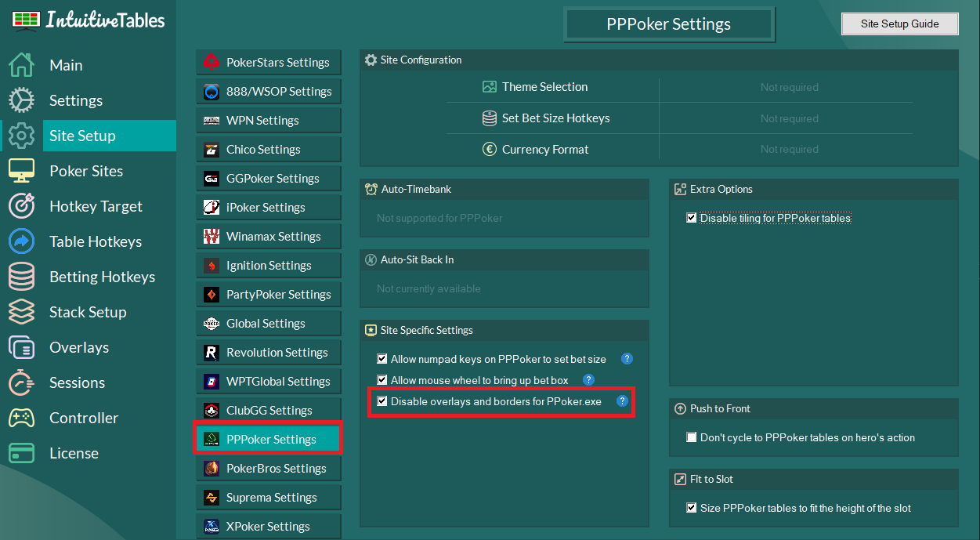The width and height of the screenshot is (980, 540).
Task: Select Global Settings
Action: 268,324
